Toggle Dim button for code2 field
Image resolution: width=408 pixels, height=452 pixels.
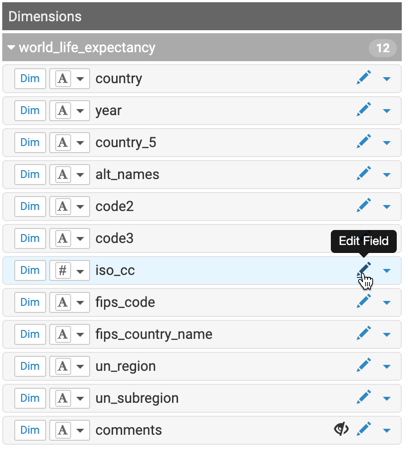tap(30, 206)
